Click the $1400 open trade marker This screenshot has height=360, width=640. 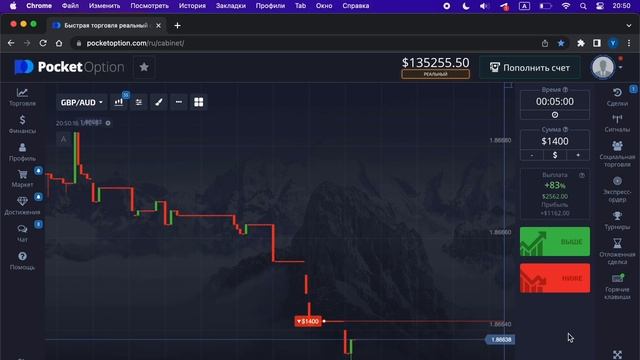pyautogui.click(x=308, y=322)
